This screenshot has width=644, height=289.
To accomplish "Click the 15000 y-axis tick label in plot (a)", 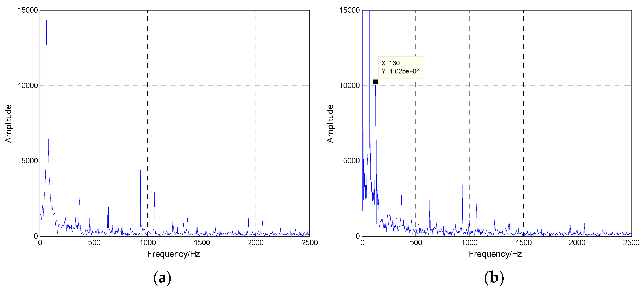I will [x=28, y=10].
